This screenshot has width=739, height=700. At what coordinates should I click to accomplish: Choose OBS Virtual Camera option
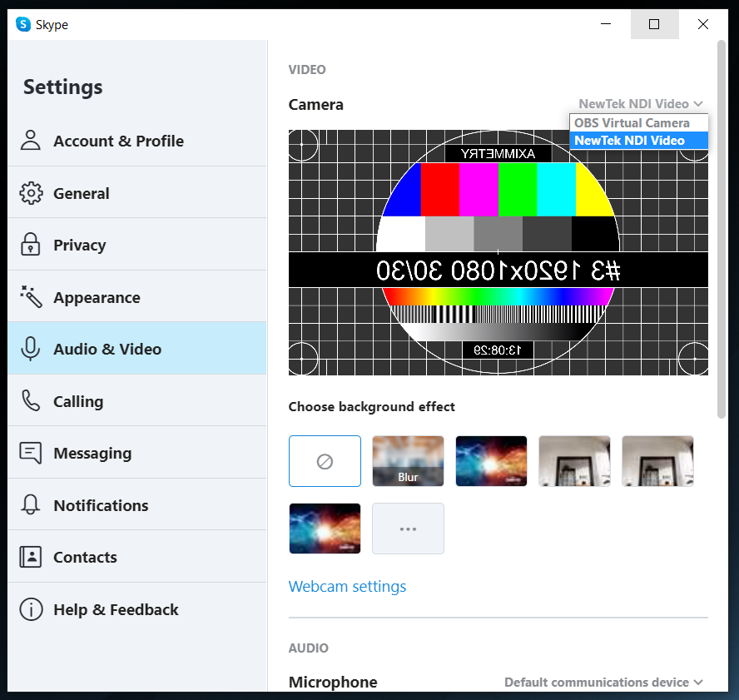638,123
